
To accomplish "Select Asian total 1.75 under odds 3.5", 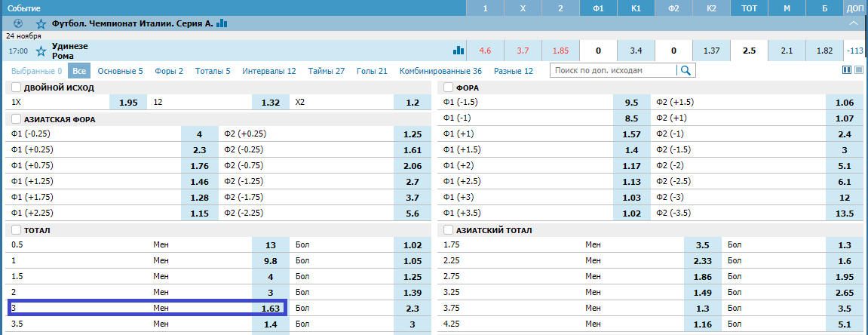I will [x=703, y=244].
